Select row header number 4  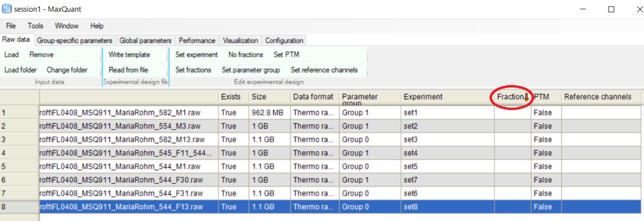(19, 153)
